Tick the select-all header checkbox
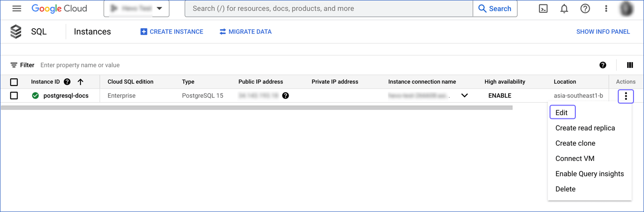644x212 pixels. (x=14, y=82)
